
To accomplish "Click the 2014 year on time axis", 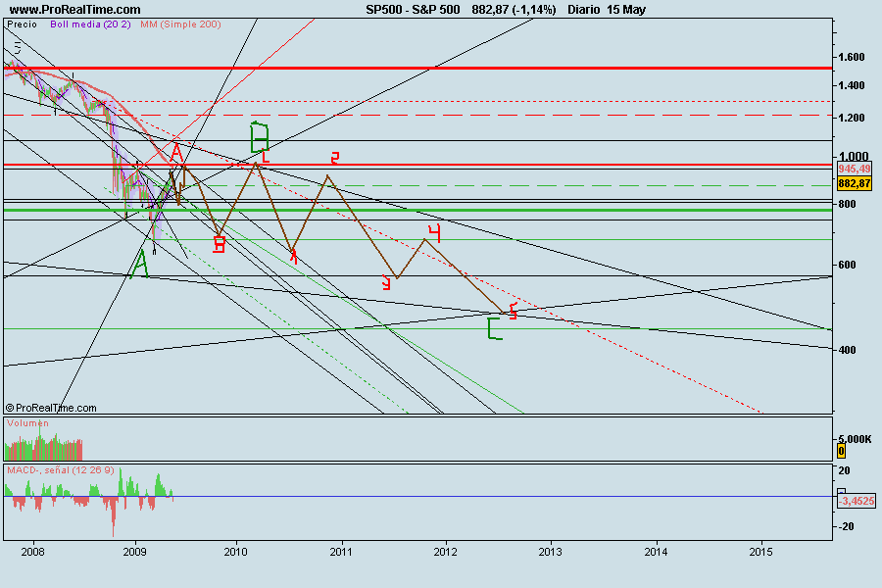I will click(x=656, y=552).
